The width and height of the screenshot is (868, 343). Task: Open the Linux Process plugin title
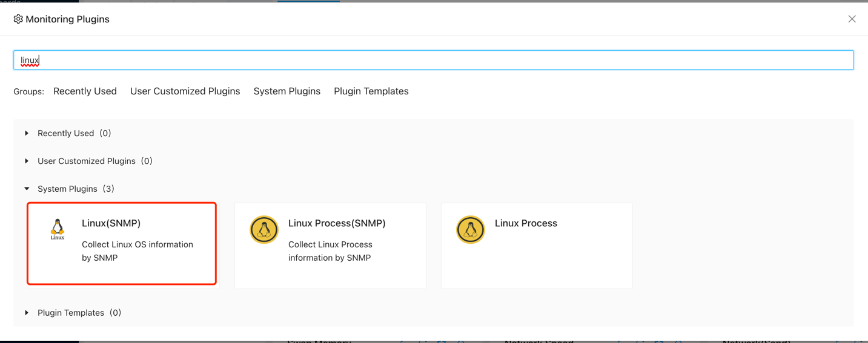coord(526,223)
